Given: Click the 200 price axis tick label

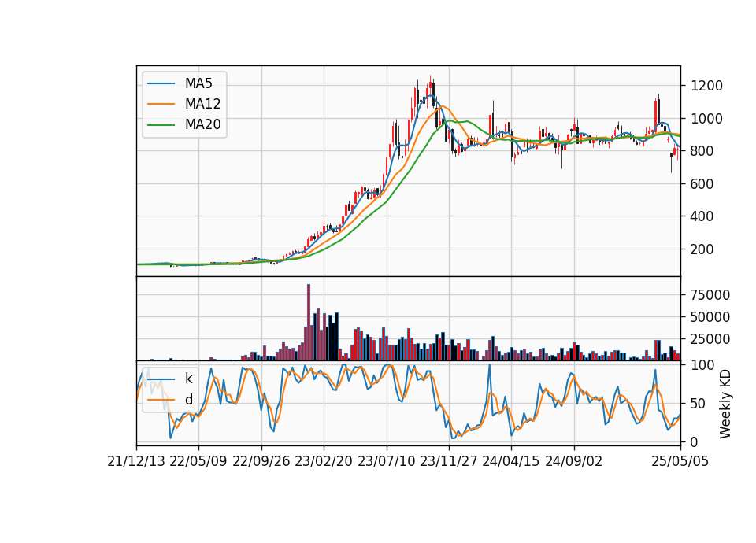Looking at the screenshot, I should (x=702, y=249).
